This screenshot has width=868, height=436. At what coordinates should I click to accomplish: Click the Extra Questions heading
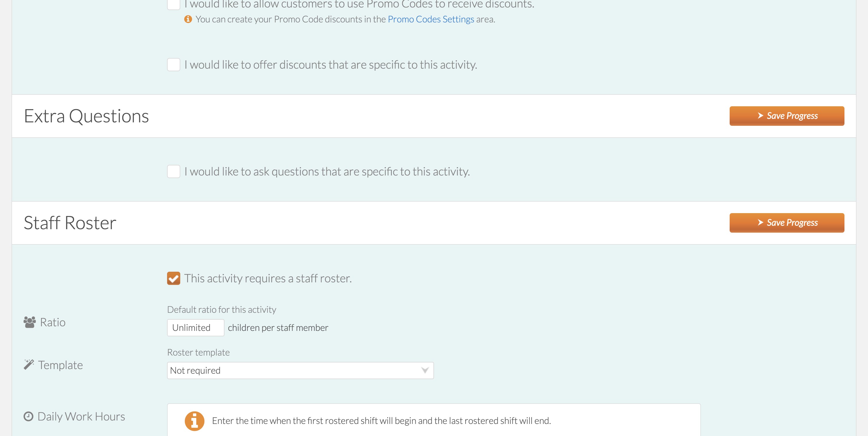86,116
